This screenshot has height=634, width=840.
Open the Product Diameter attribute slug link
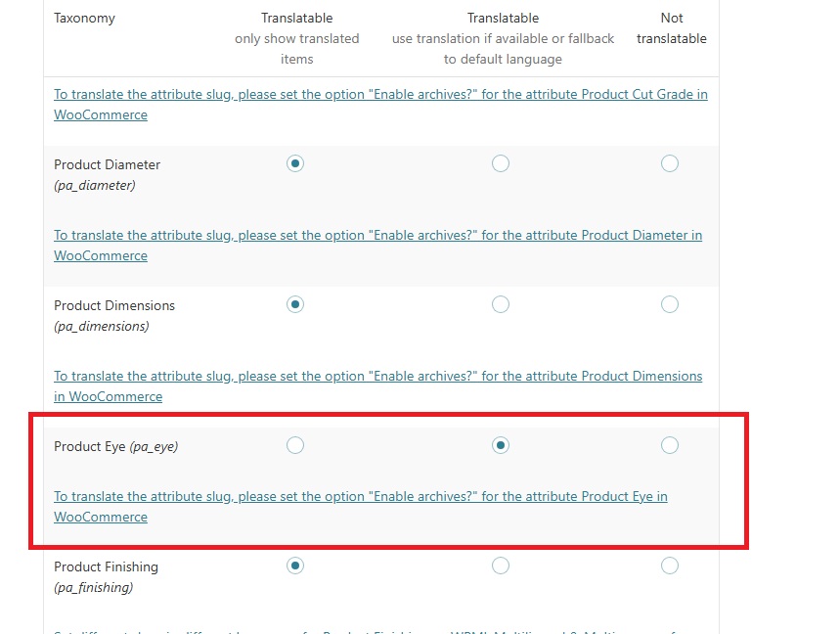pyautogui.click(x=377, y=236)
